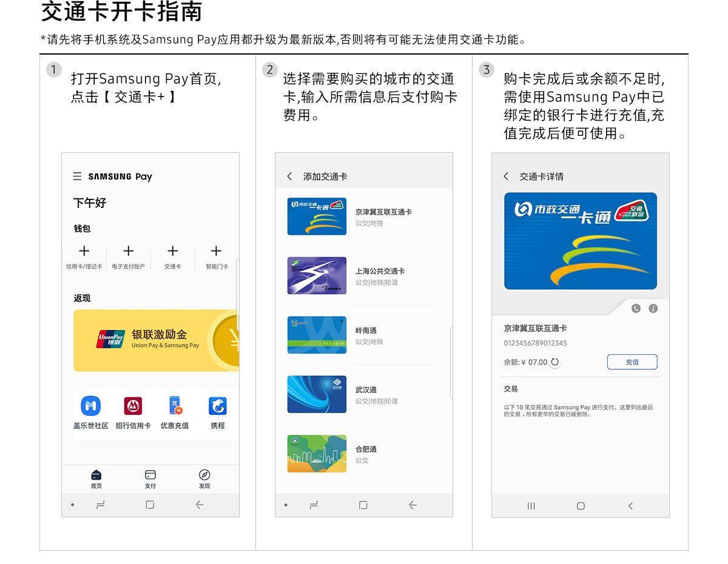Go to the 首页 tab
Screen dimensions: 728x564
coord(96,478)
